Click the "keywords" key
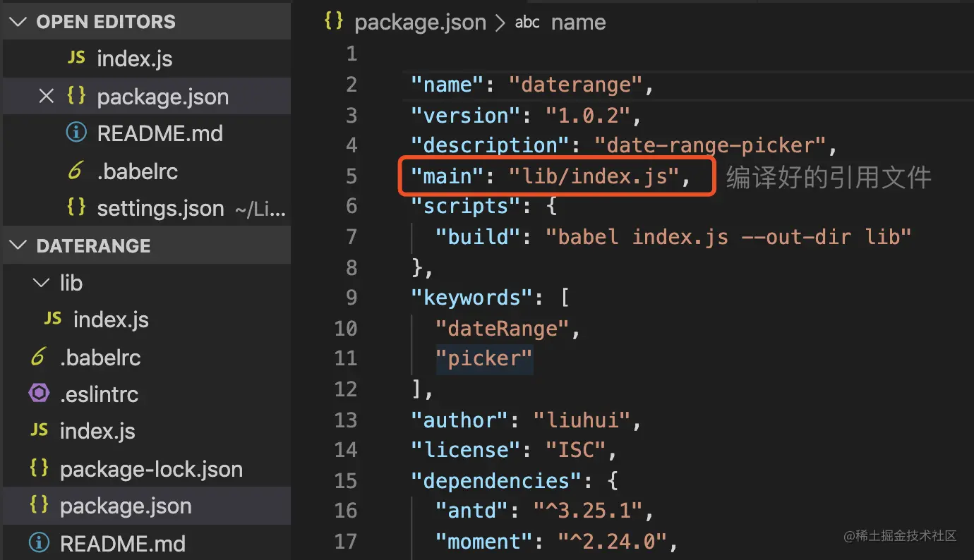The width and height of the screenshot is (974, 560). click(471, 298)
